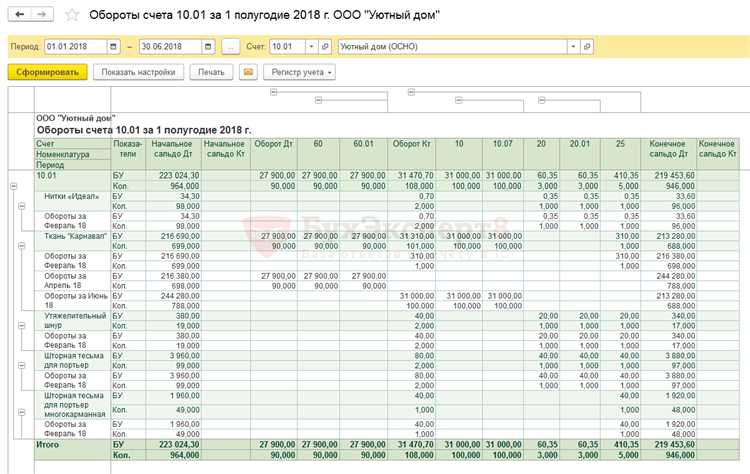The height and width of the screenshot is (474, 750).
Task: Go forward with the right arrow button
Action: (42, 14)
